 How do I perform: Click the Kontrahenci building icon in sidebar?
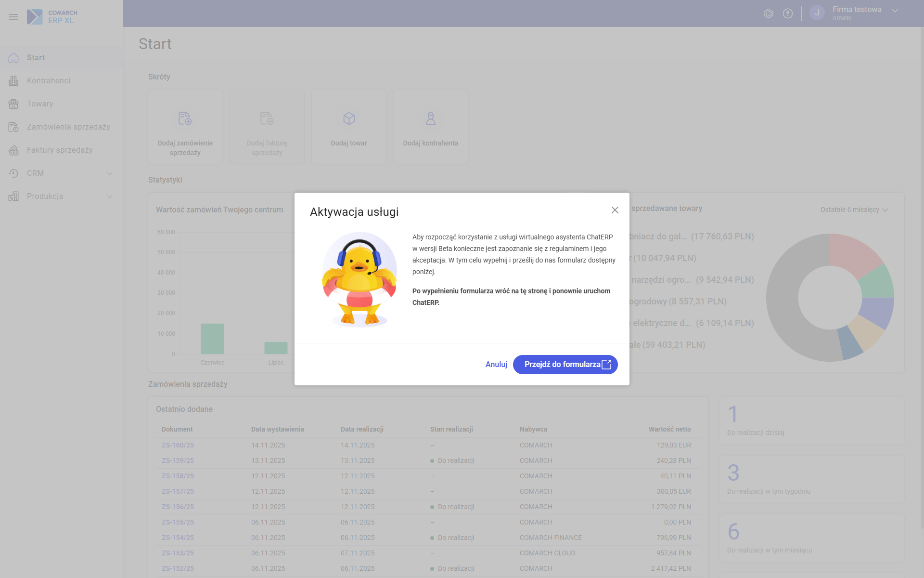pyautogui.click(x=13, y=81)
